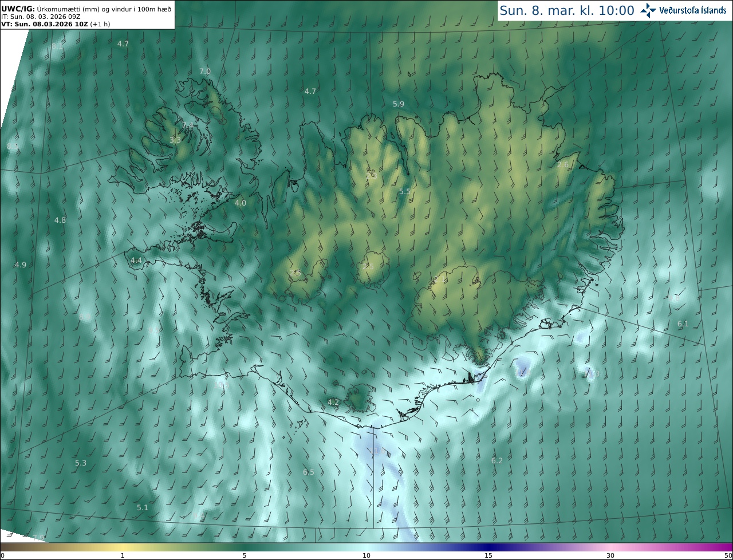Click the color scale's 15 tick label

[x=488, y=555]
